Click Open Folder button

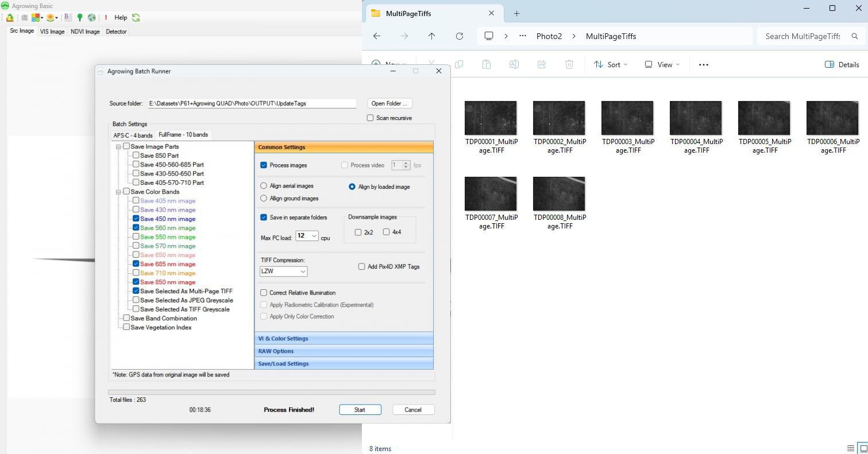[x=389, y=103]
